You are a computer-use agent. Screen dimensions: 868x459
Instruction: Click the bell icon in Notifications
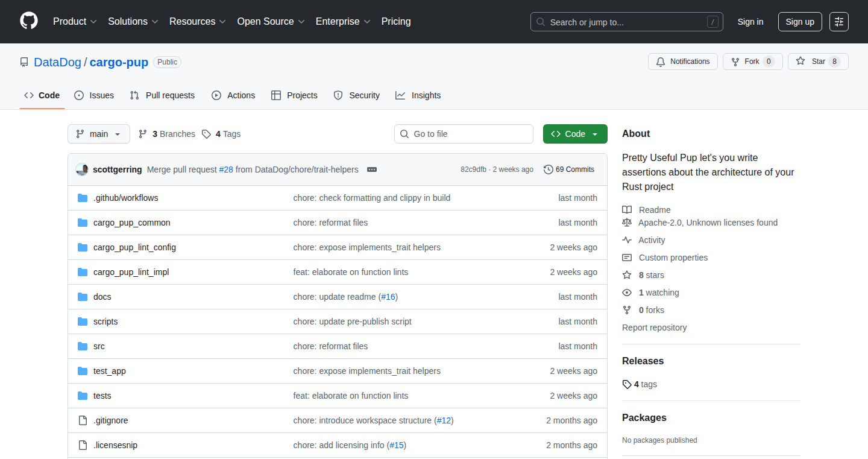pos(661,62)
